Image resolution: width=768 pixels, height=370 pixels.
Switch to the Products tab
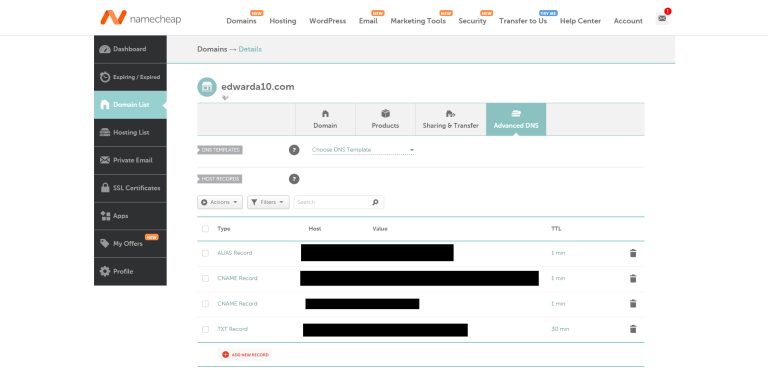385,120
